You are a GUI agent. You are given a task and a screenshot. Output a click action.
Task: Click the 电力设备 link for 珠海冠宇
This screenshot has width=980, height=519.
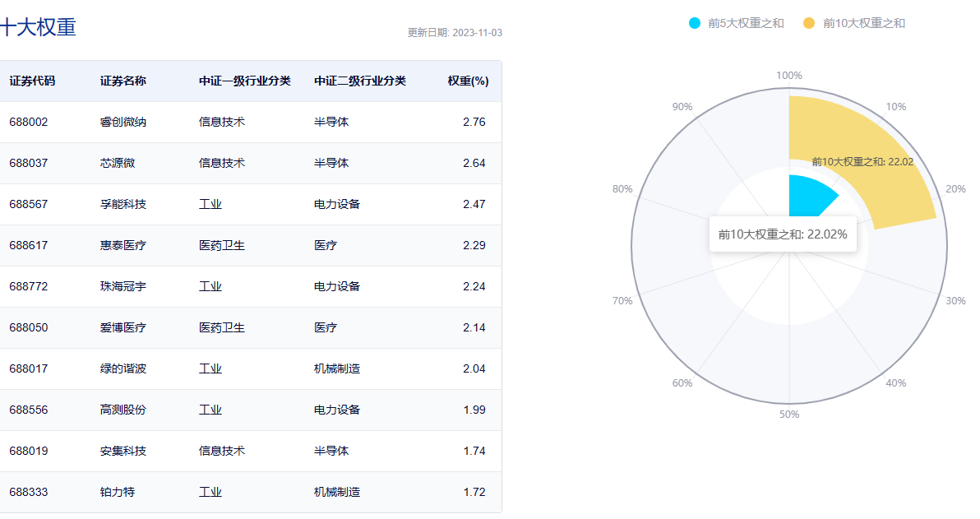336,286
